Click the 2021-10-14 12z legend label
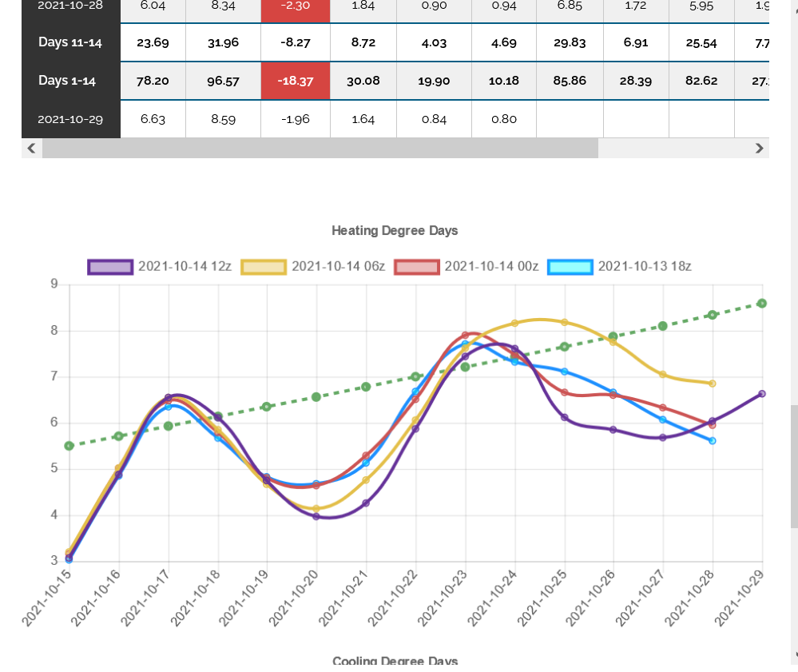Viewport: 798px width, 672px height. (x=185, y=266)
